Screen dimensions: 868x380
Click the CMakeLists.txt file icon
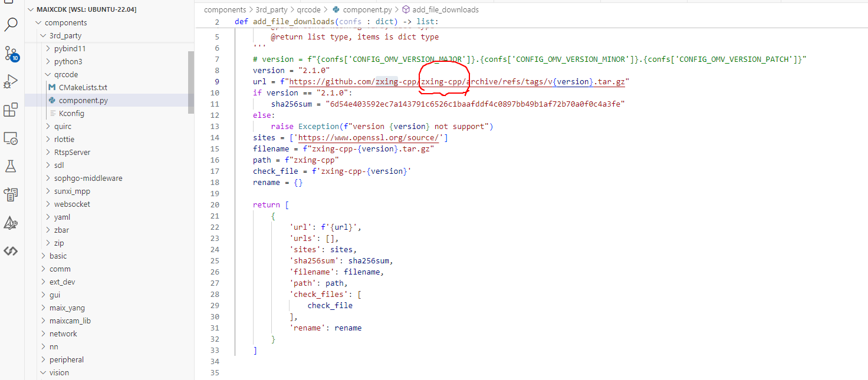pos(51,87)
